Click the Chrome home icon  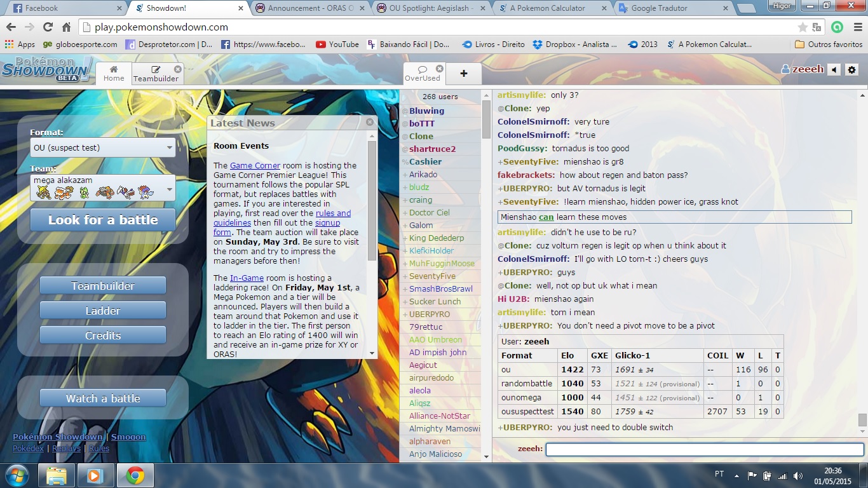67,27
